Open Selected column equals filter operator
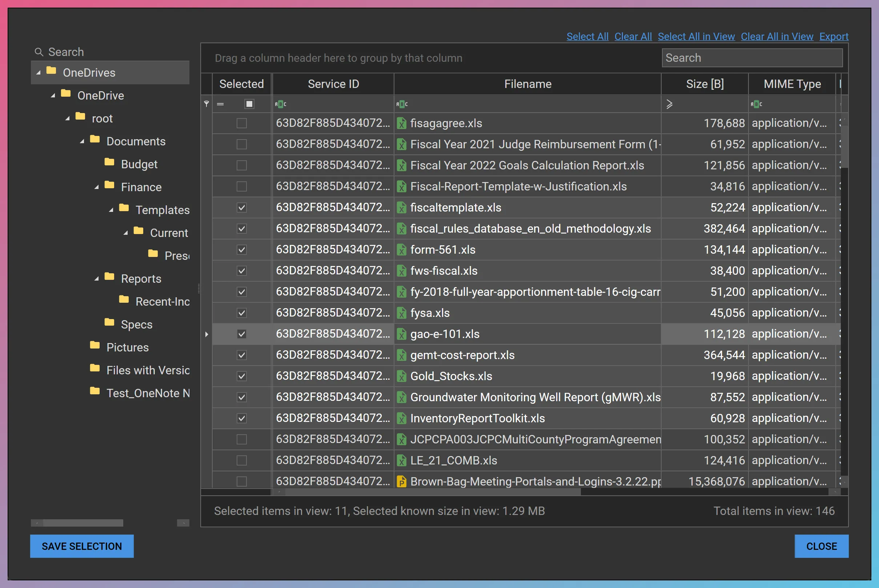 tap(221, 104)
